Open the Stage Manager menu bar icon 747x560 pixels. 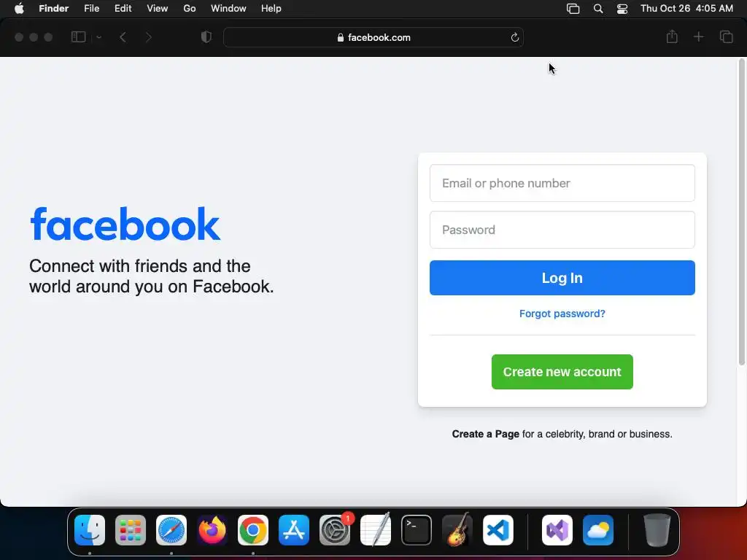point(573,9)
